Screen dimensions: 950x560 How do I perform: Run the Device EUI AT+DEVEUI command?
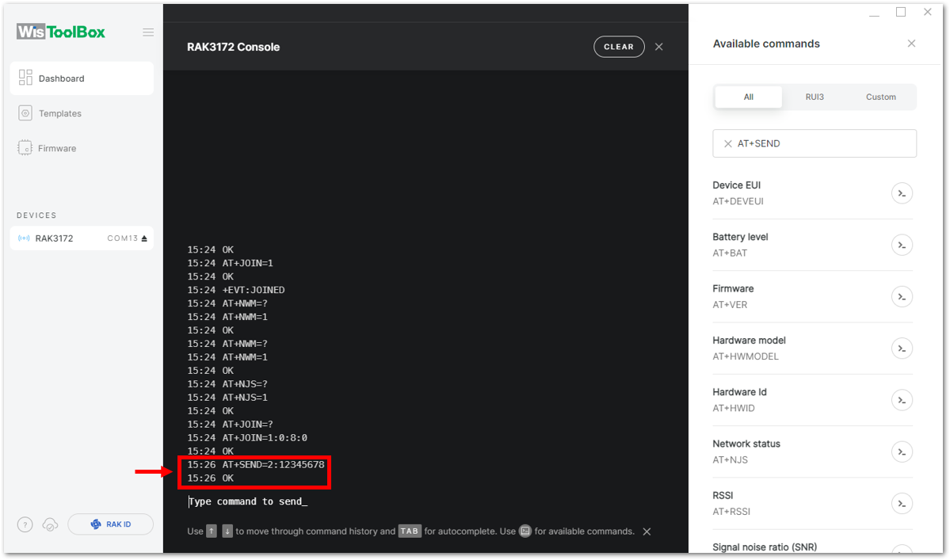tap(902, 193)
